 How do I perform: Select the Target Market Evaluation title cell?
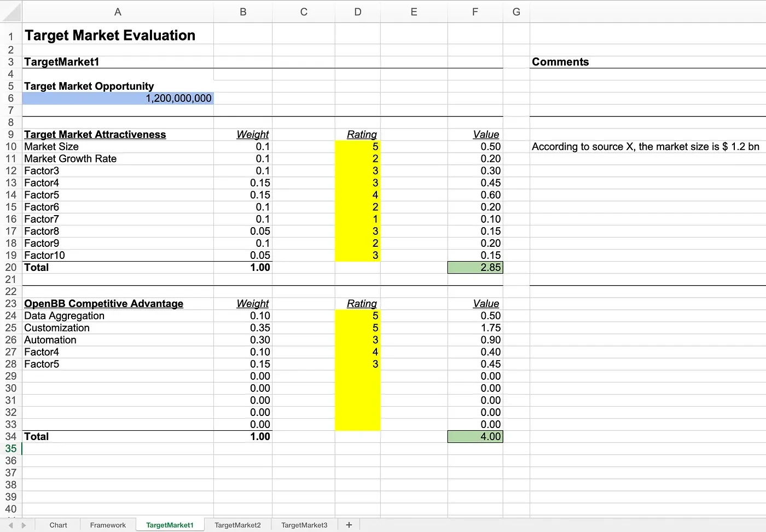pos(110,36)
